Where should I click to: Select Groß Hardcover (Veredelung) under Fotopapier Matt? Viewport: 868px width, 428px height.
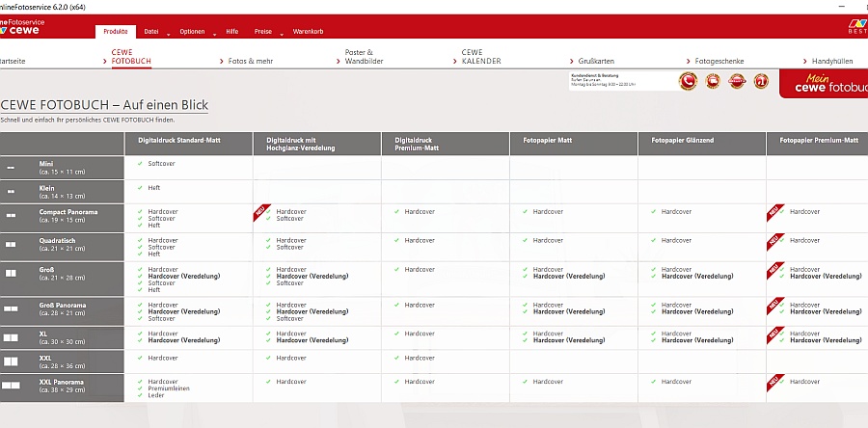tap(569, 276)
